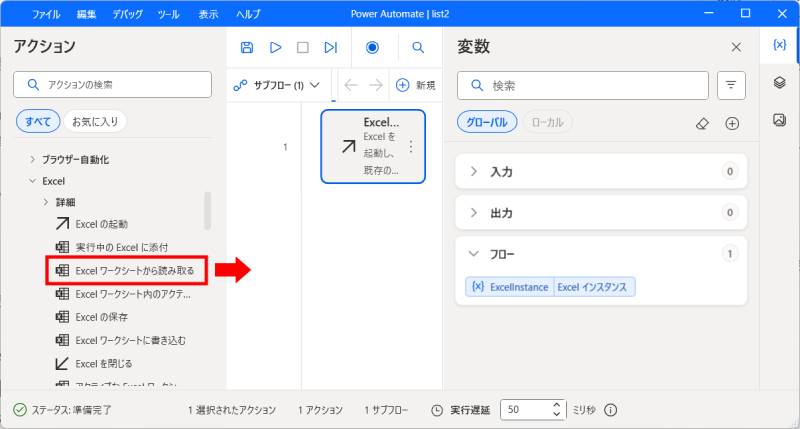Click the execution delay value field
This screenshot has width=800, height=429.
click(527, 410)
